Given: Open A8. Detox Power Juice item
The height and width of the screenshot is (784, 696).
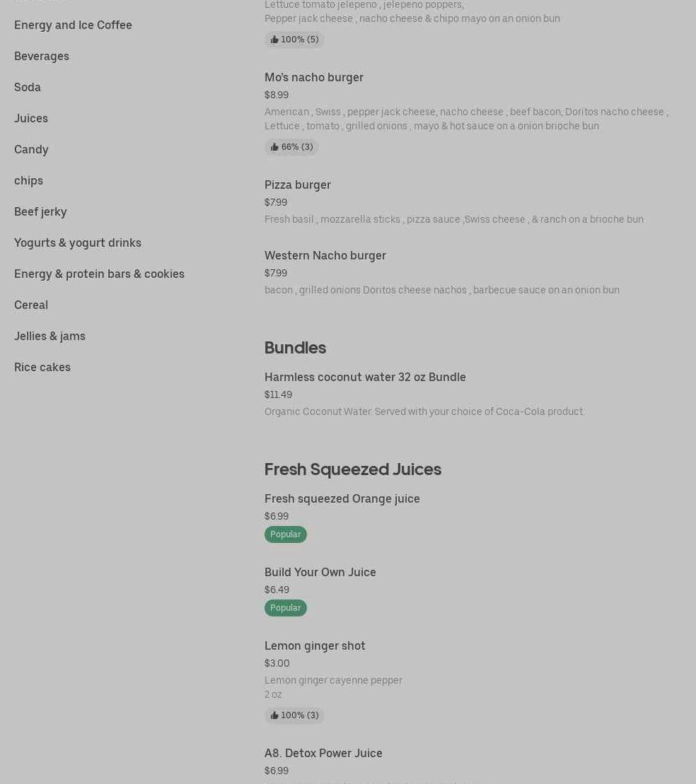Looking at the screenshot, I should (323, 753).
